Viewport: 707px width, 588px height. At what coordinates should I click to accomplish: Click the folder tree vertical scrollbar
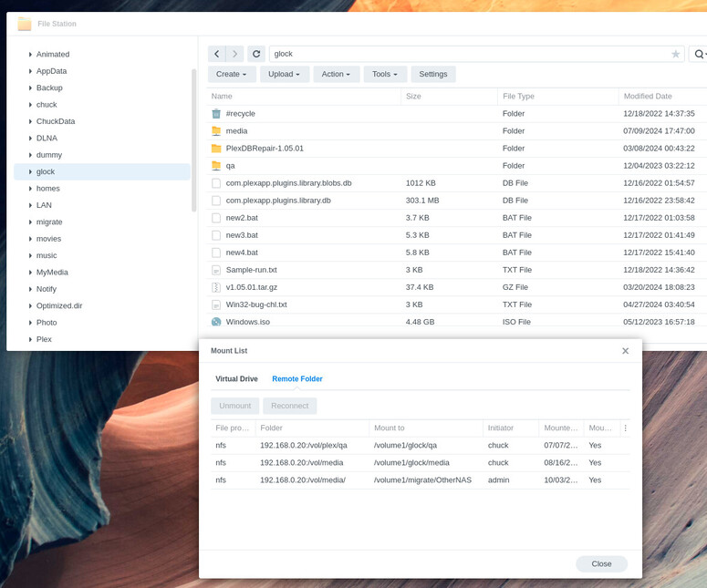click(194, 140)
